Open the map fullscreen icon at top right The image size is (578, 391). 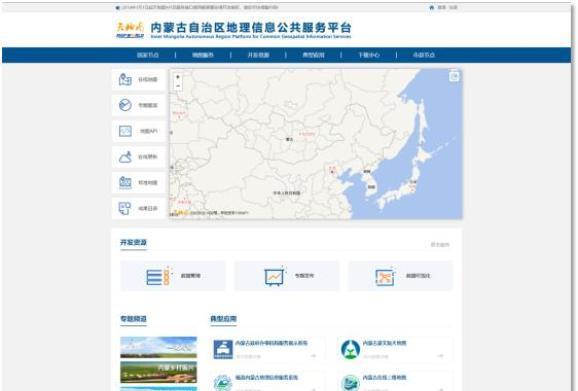[x=454, y=76]
